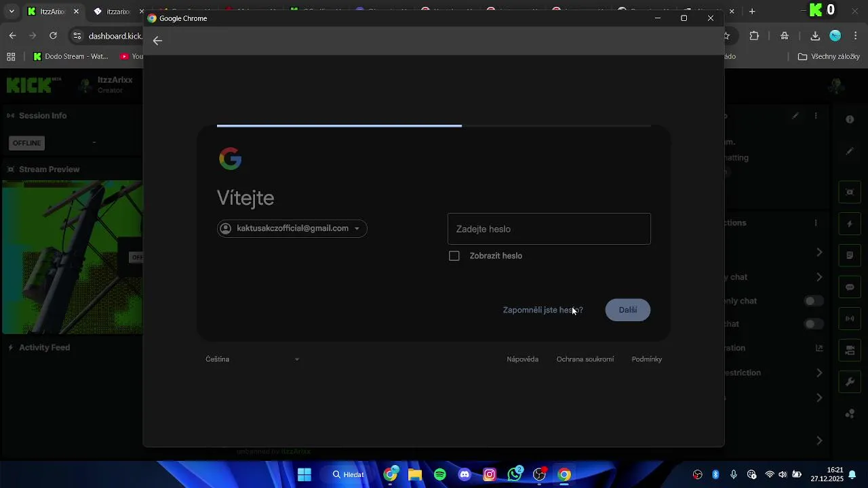Open the three-dot menu in the 'ctions' header
The width and height of the screenshot is (868, 488).
tap(816, 223)
